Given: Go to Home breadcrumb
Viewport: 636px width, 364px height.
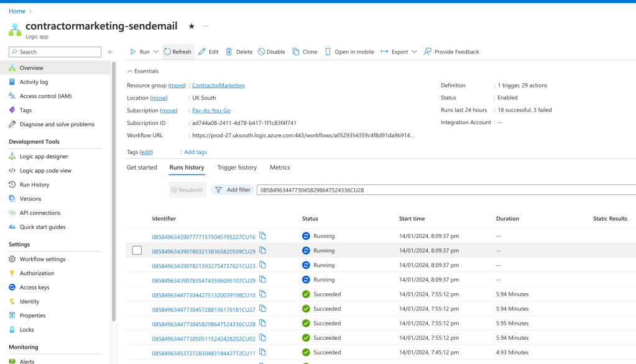Looking at the screenshot, I should tap(17, 11).
